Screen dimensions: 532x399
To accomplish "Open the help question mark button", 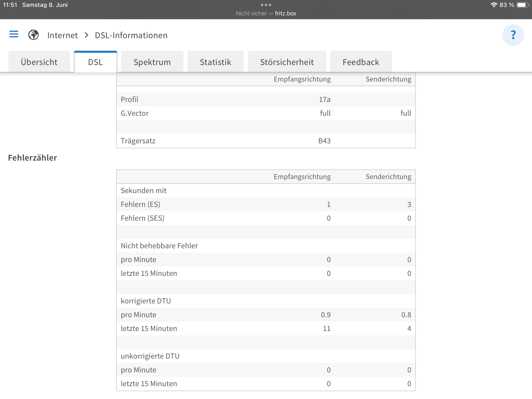I will [513, 35].
